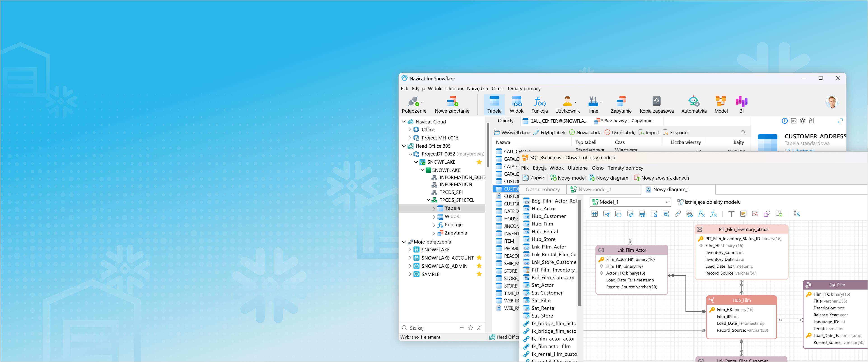Show the info panel icon
Image resolution: width=868 pixels, height=362 pixels.
[x=784, y=121]
